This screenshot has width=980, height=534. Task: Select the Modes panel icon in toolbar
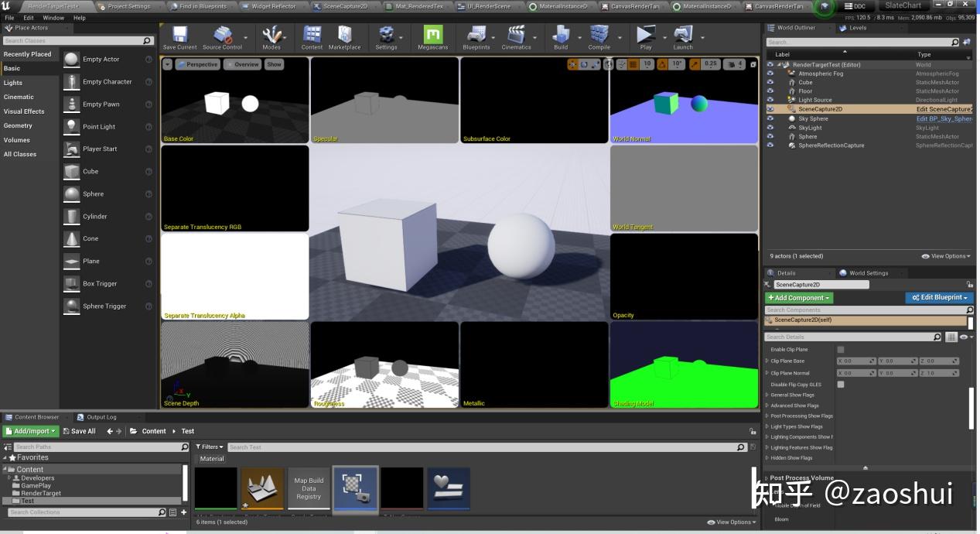click(x=271, y=36)
